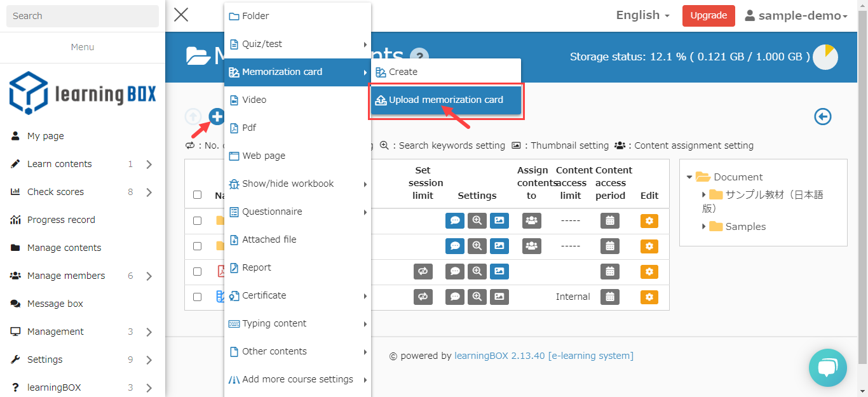The height and width of the screenshot is (397, 868).
Task: Expand the Samples folder in tree
Action: (x=704, y=227)
